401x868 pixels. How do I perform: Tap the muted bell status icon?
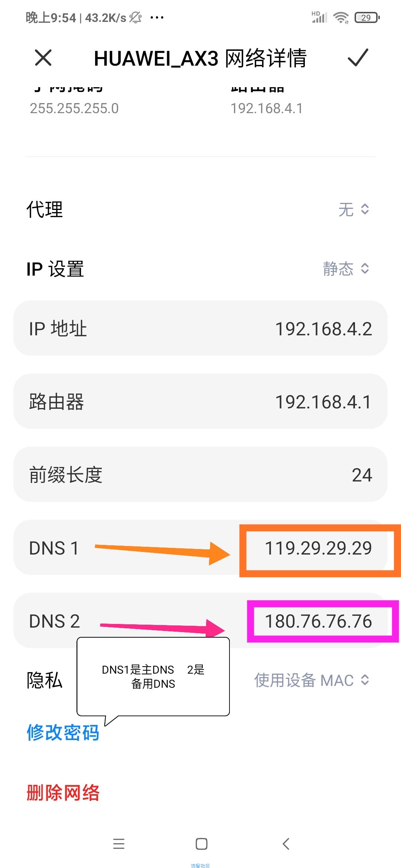point(136,17)
